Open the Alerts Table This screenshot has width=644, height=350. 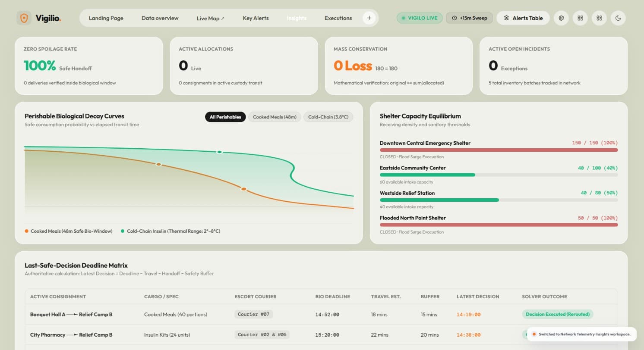coord(523,18)
